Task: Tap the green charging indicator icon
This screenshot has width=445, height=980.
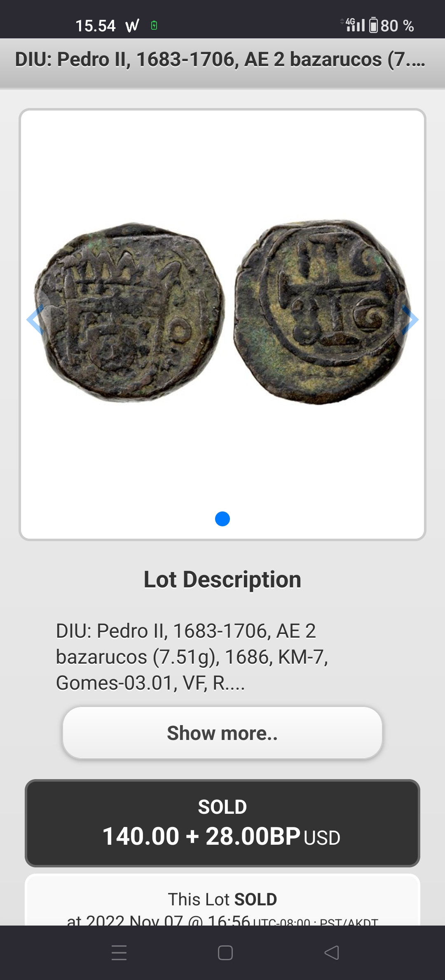Action: pos(154,26)
